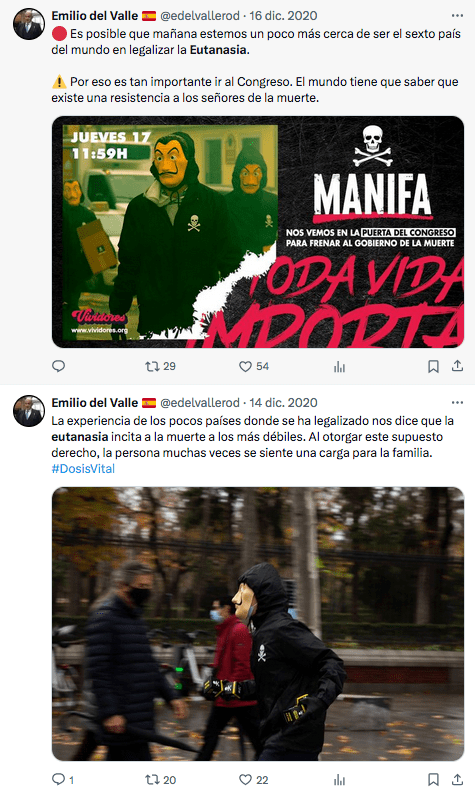This screenshot has width=475, height=794.
Task: Like the tweet with 22 likes
Action: pos(253,780)
